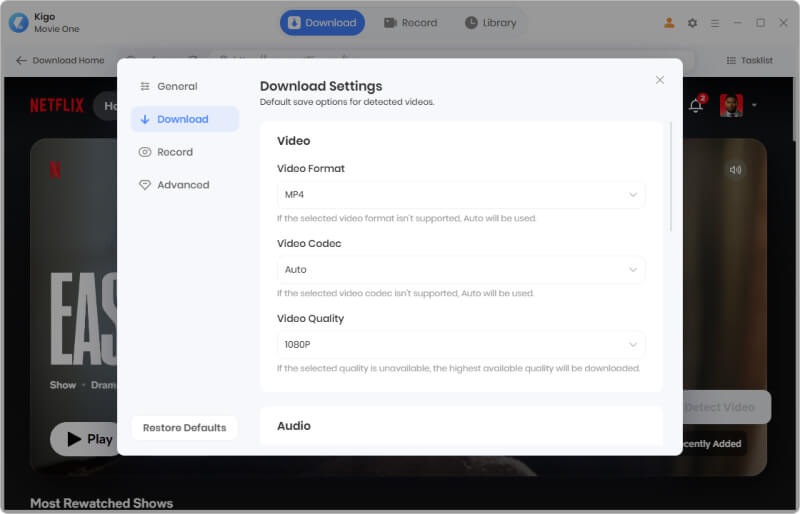
Task: Open the Video Format MP4 dropdown
Action: tap(461, 194)
